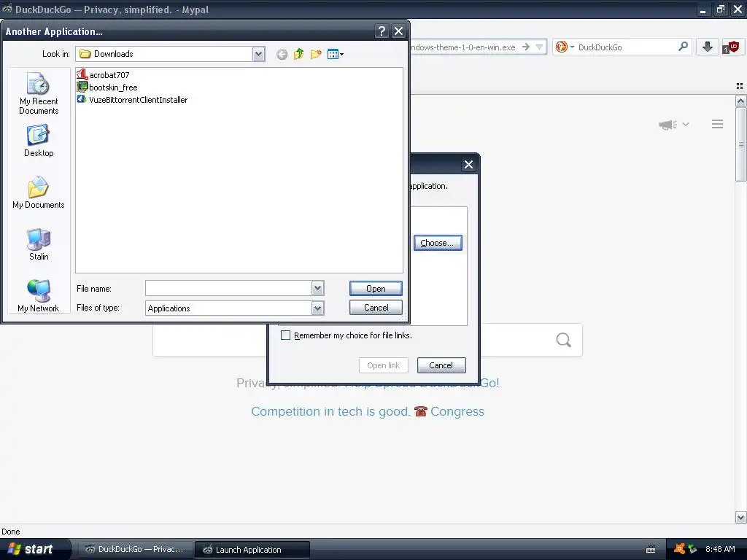Click the browser Downloads arrow icon
Screen dimensions: 747x560
click(x=708, y=47)
